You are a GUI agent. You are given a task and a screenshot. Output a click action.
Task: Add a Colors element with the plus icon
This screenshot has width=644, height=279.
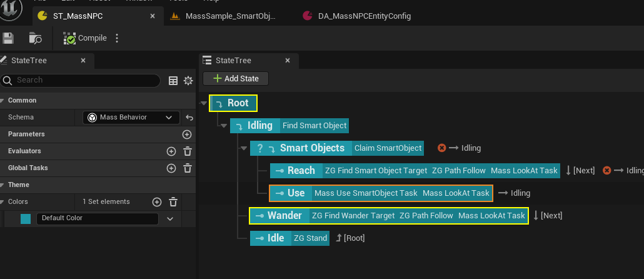click(x=157, y=202)
